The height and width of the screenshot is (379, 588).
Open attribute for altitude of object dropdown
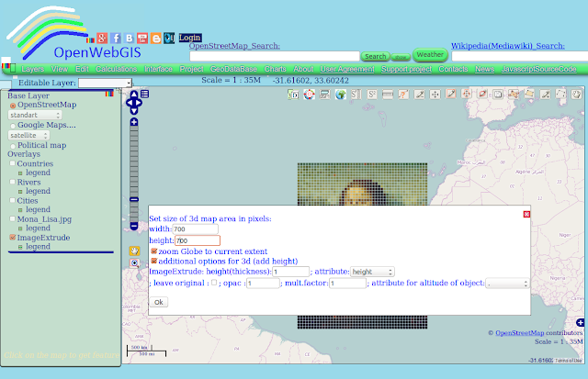pyautogui.click(x=508, y=284)
